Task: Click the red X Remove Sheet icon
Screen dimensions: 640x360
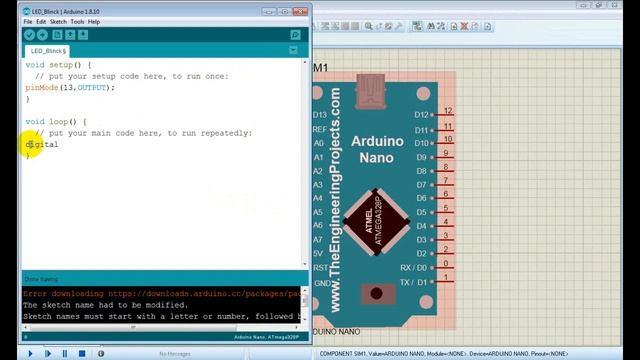Action: [464, 27]
